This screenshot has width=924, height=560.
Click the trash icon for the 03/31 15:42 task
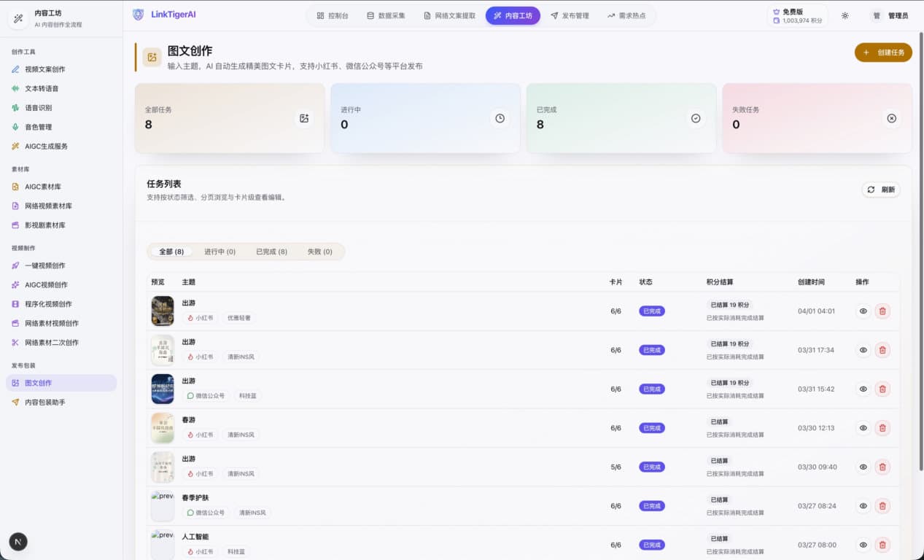(x=882, y=389)
